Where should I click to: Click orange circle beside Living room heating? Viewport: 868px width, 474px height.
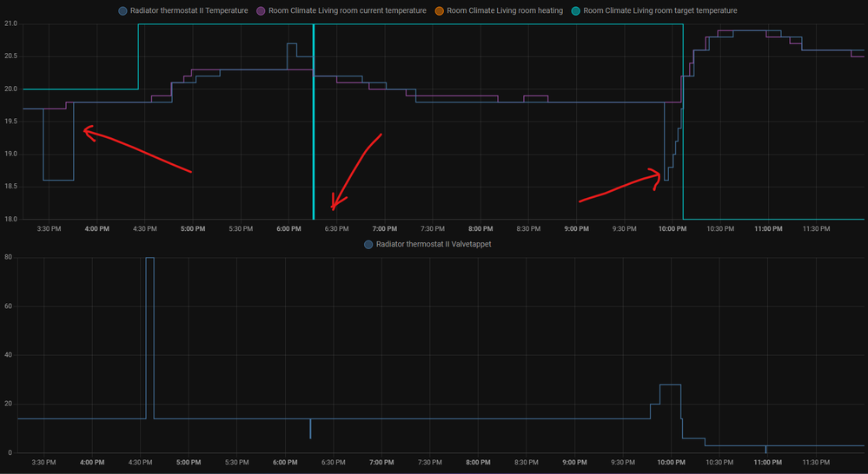pos(439,10)
